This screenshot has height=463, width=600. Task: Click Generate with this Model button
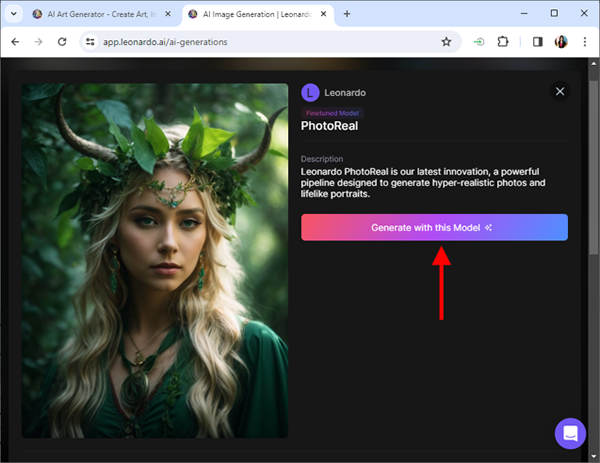click(x=434, y=227)
